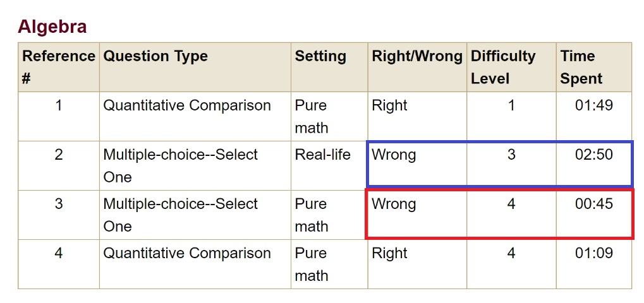Image resolution: width=644 pixels, height=303 pixels.
Task: Select Right result in question 4 row
Action: [389, 253]
